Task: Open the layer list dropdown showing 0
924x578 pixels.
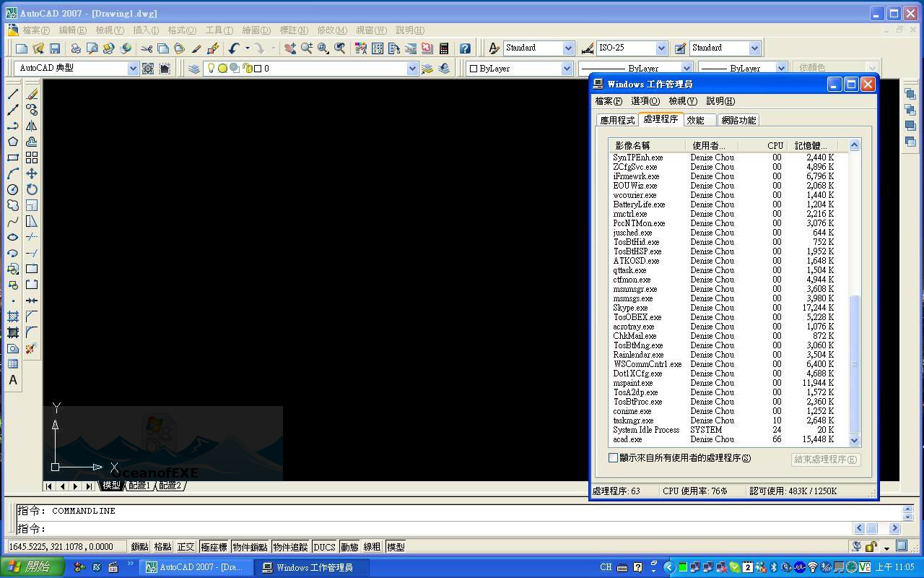Action: pyautogui.click(x=412, y=68)
